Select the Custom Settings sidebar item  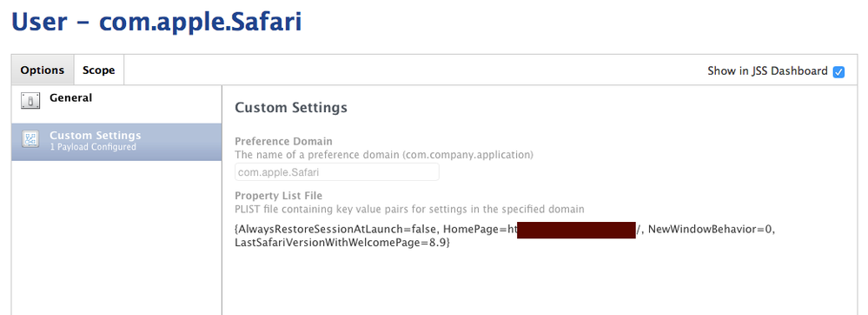pos(116,142)
